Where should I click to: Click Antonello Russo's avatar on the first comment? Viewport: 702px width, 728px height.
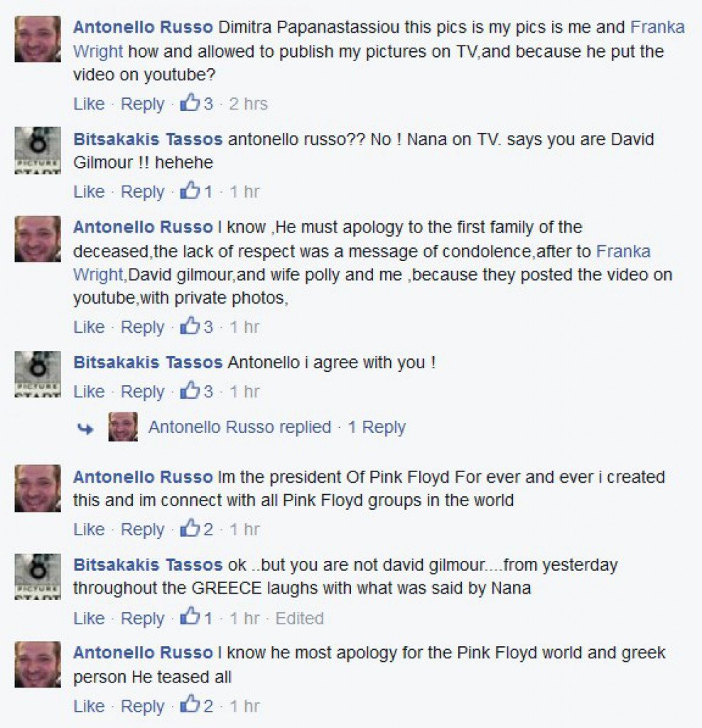tap(38, 39)
